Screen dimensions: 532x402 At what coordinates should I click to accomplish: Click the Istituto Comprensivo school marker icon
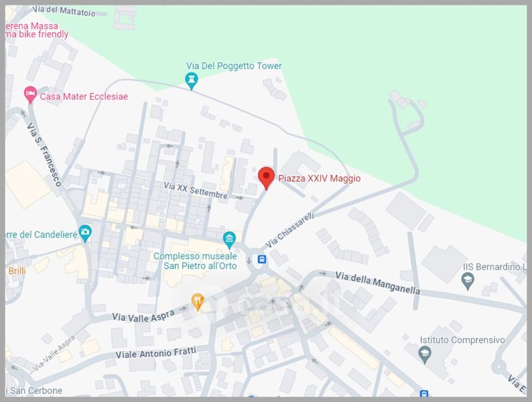pos(425,354)
